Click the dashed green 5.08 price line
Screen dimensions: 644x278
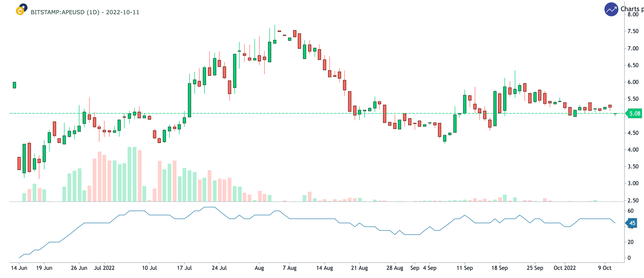[317, 113]
